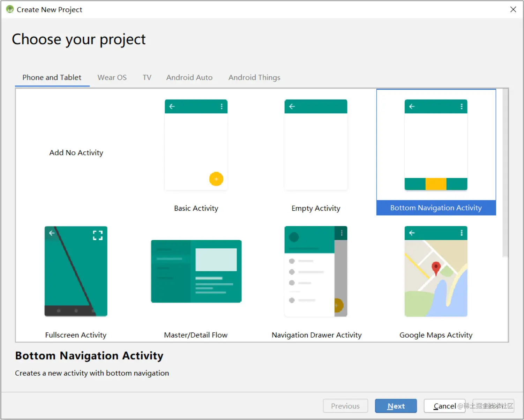Click the description text 'Creates a new activity with bottom navigation'
This screenshot has height=420, width=524.
click(92, 373)
